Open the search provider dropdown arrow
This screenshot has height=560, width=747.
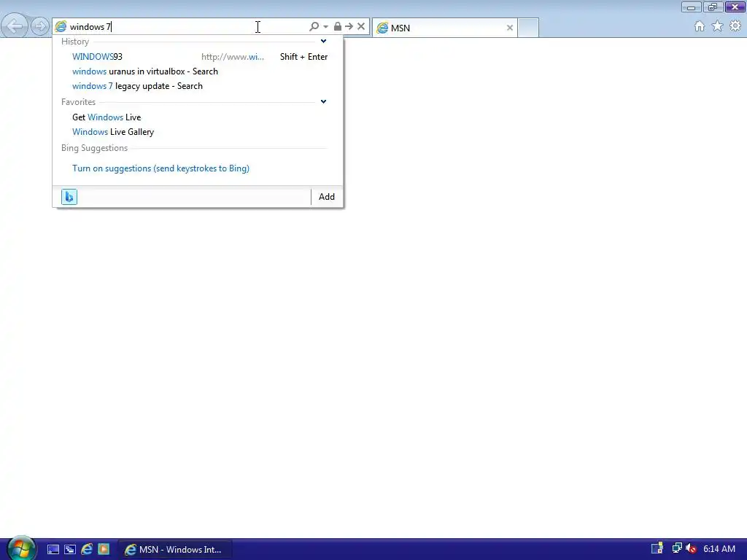click(326, 27)
